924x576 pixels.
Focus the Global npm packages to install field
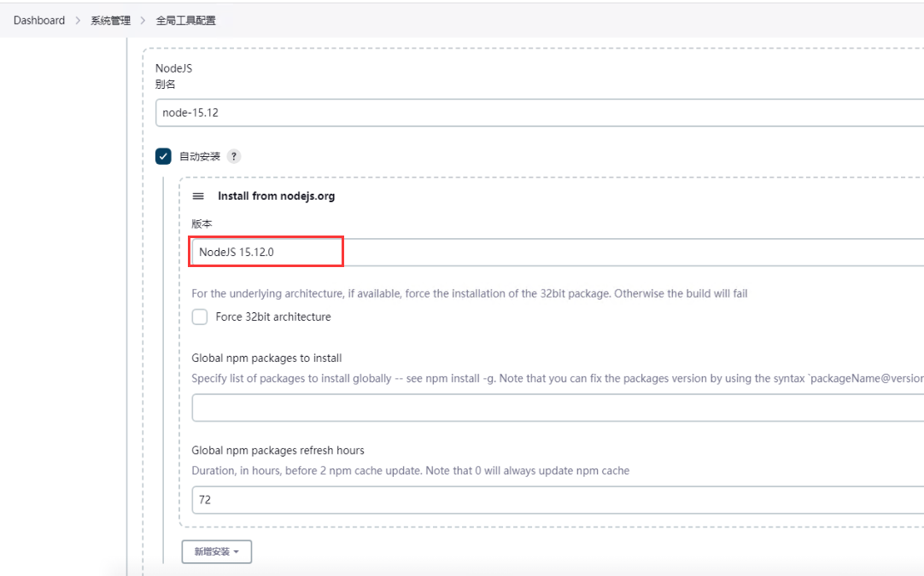pyautogui.click(x=555, y=408)
